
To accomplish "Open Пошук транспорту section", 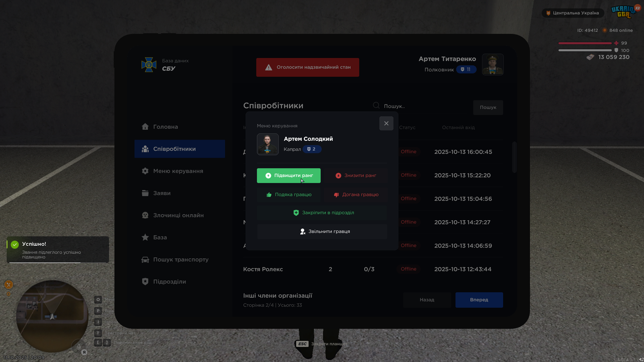I will pyautogui.click(x=180, y=259).
